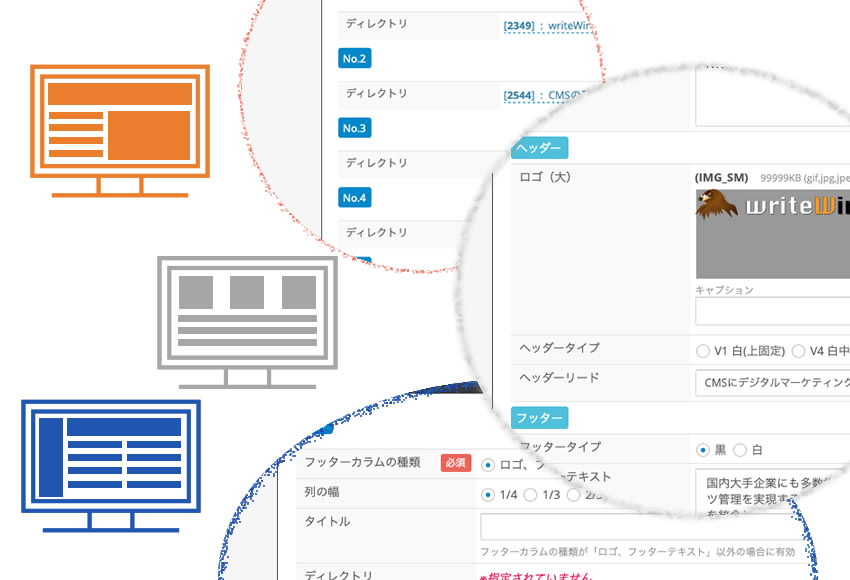Set column width to 1/3
The image size is (850, 580).
tap(530, 495)
